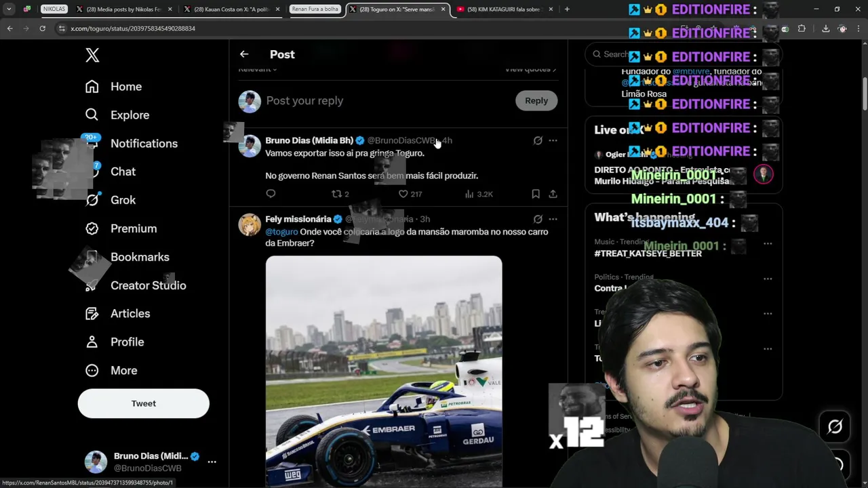Go back using the Post arrow
This screenshot has height=488, width=868.
(x=244, y=54)
